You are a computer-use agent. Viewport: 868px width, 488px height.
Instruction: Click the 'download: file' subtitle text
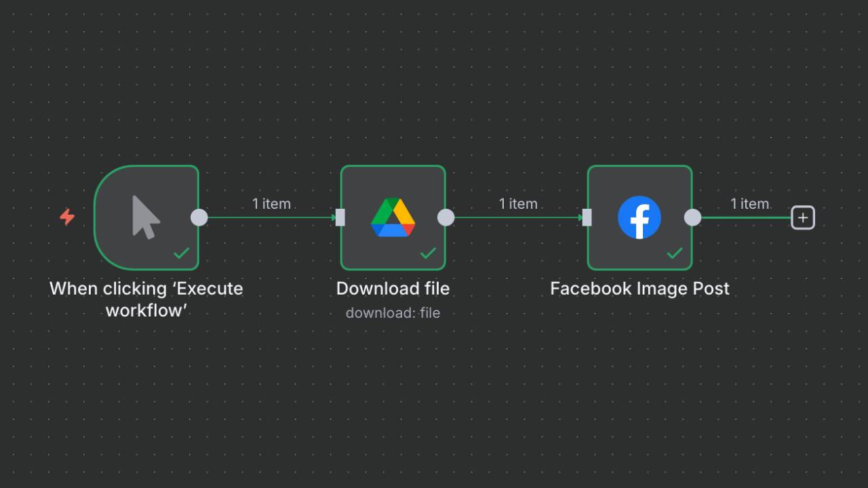pos(393,313)
